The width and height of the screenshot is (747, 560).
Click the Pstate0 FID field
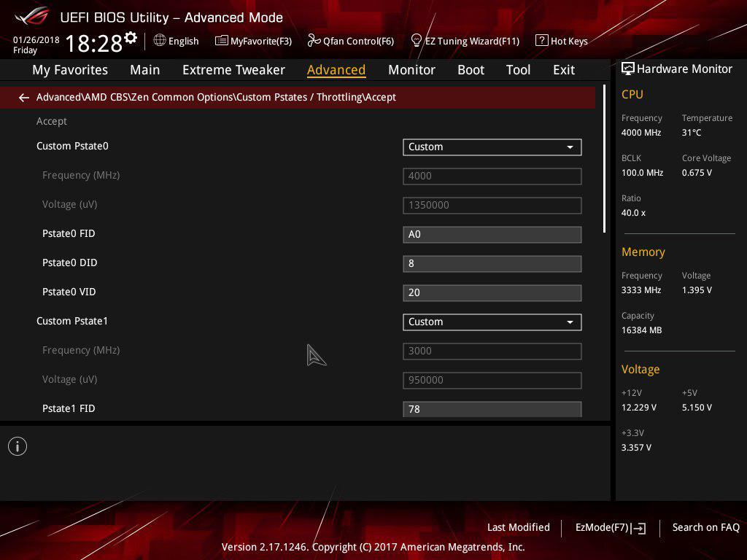pos(492,235)
